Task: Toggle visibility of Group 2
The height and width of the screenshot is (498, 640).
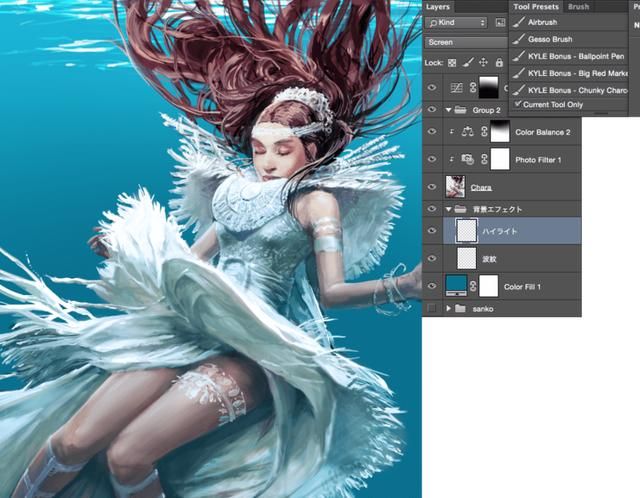Action: [432, 109]
